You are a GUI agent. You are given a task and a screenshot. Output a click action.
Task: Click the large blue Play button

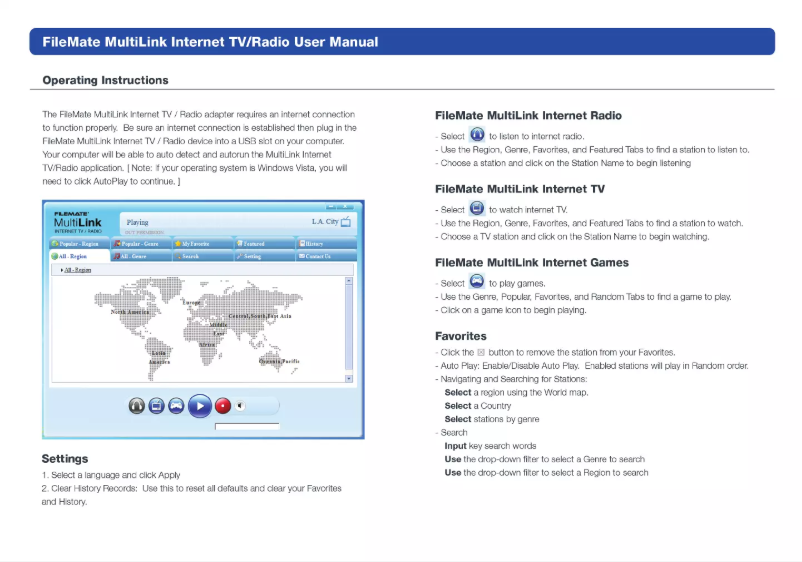point(200,406)
